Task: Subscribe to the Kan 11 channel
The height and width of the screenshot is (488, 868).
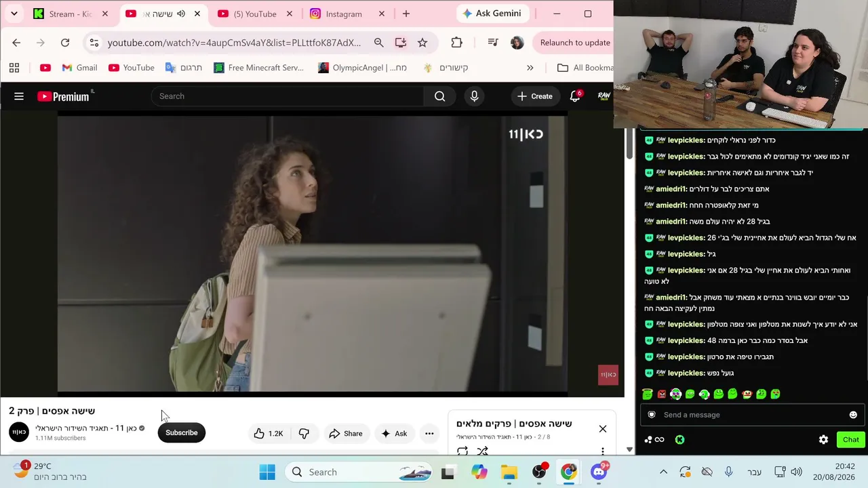Action: coord(181,433)
